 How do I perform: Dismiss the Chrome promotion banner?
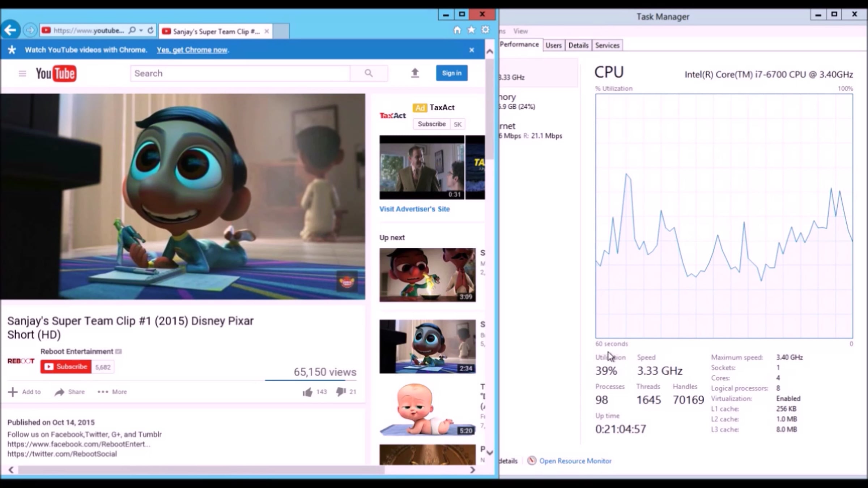click(472, 50)
